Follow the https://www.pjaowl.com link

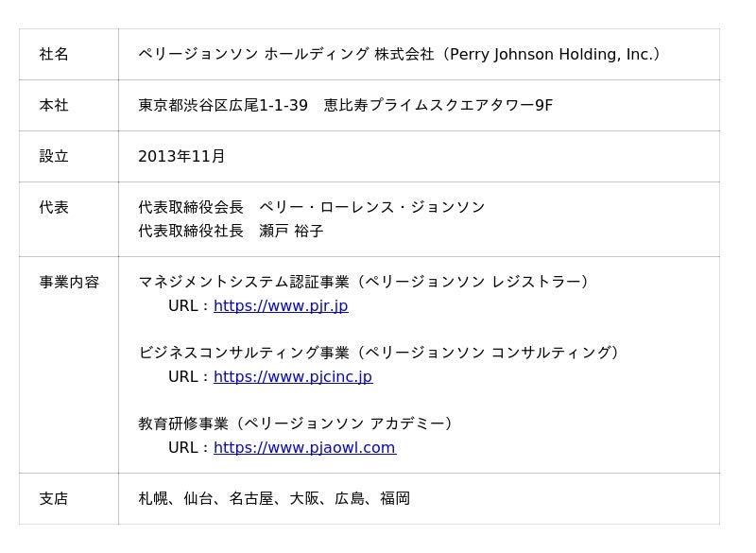304,448
